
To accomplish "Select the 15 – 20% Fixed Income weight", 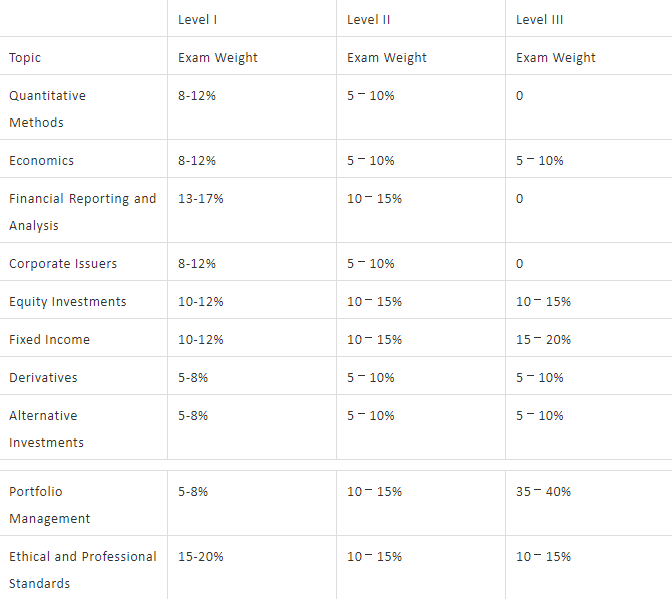I will tap(544, 340).
